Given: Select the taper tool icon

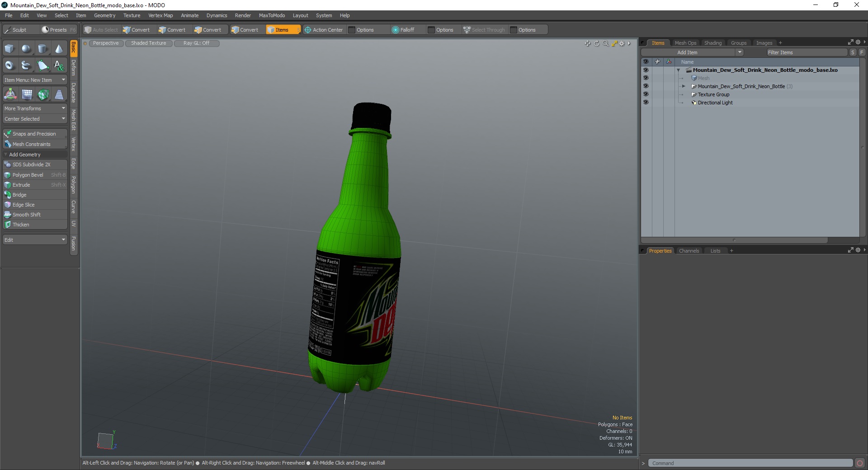Looking at the screenshot, I should (59, 94).
